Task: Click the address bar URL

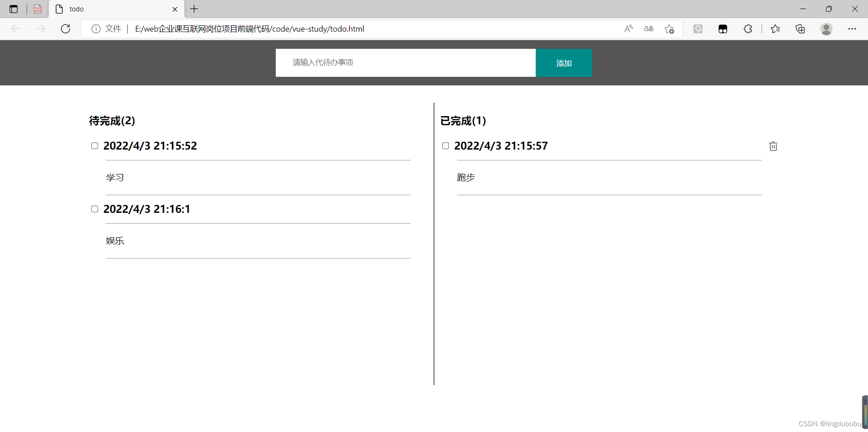Action: 250,29
